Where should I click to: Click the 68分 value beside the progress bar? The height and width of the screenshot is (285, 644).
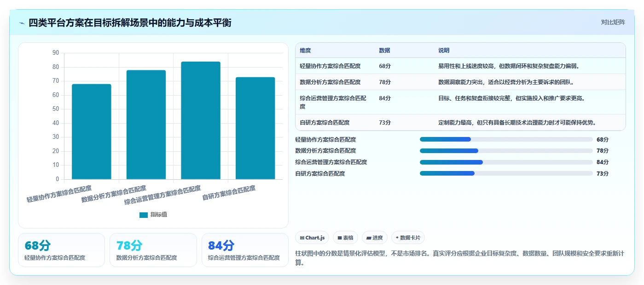603,139
